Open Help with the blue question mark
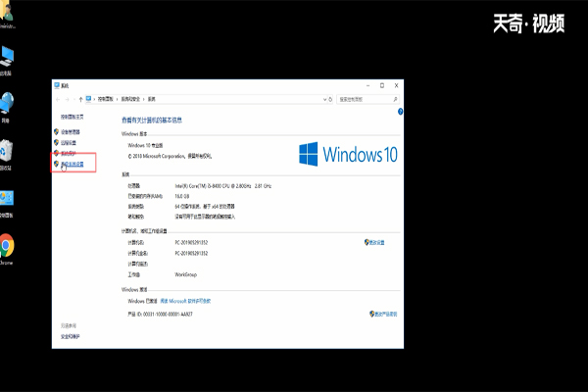Image resolution: width=588 pixels, height=392 pixels. point(400,112)
